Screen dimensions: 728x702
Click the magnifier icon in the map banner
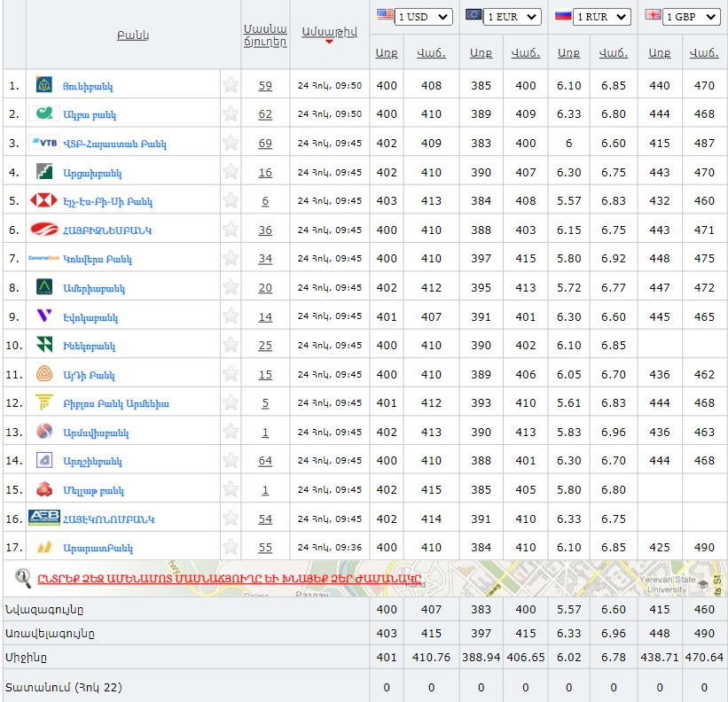click(23, 578)
